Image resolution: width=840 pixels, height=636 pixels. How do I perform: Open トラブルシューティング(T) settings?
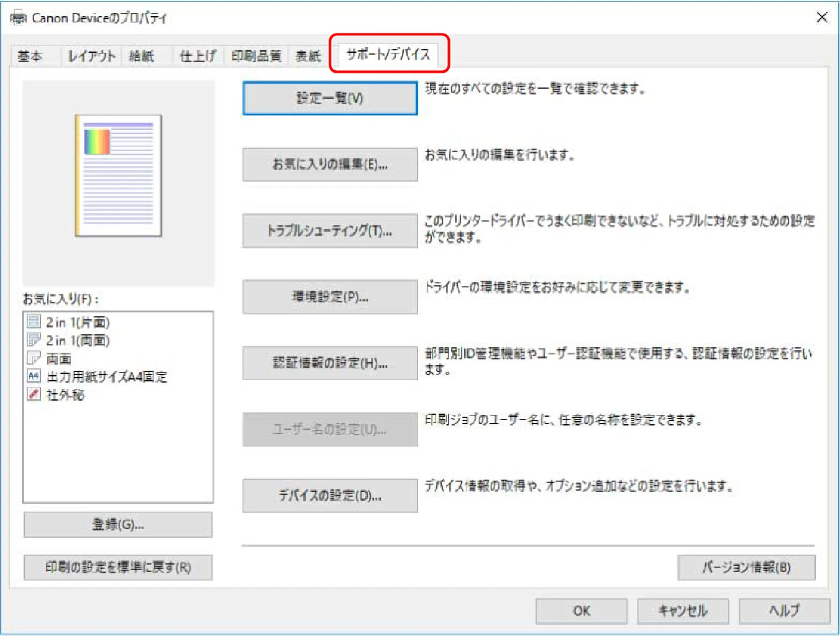330,231
